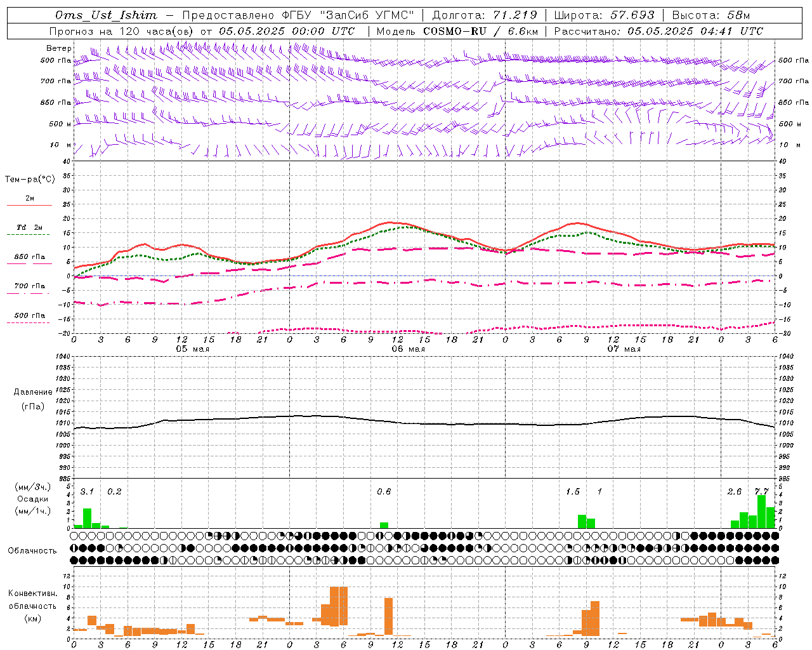The width and height of the screenshot is (812, 650).
Task: Click the 05 мая date label
Action: pyautogui.click(x=192, y=349)
